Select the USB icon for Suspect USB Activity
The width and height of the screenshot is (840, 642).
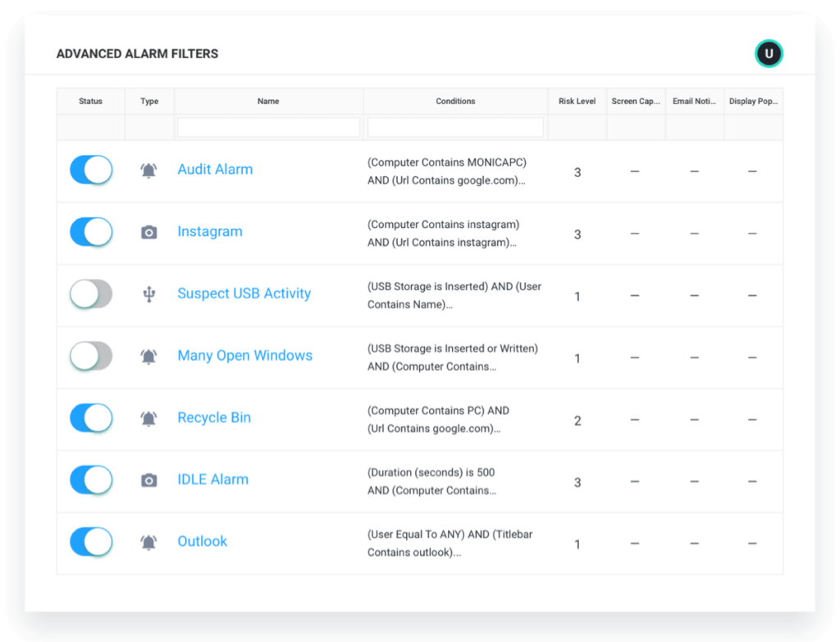(148, 294)
